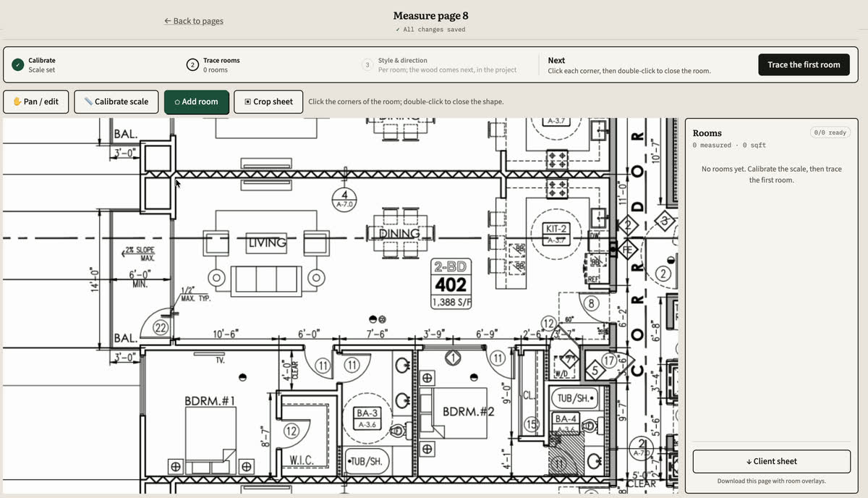Click the BDRM.#2 label on plan

[x=469, y=412]
